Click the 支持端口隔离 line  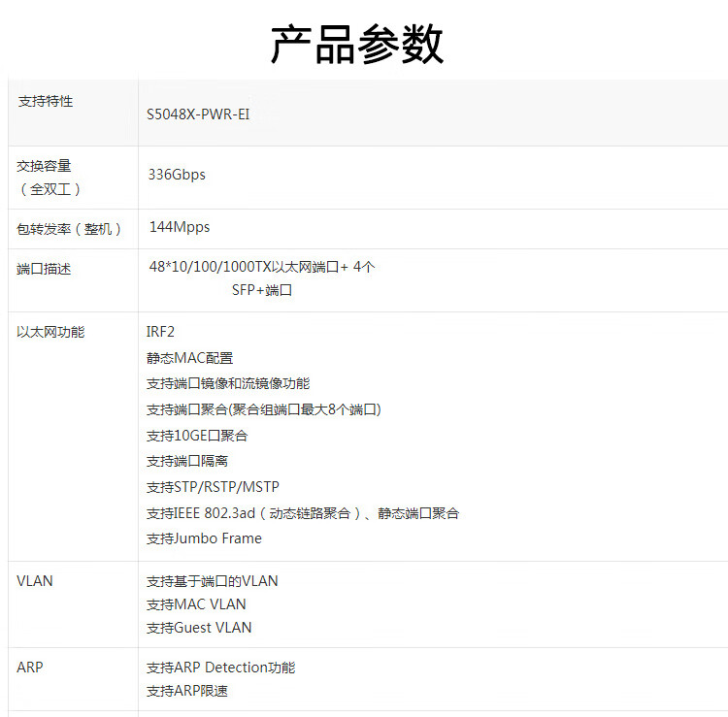pos(187,461)
